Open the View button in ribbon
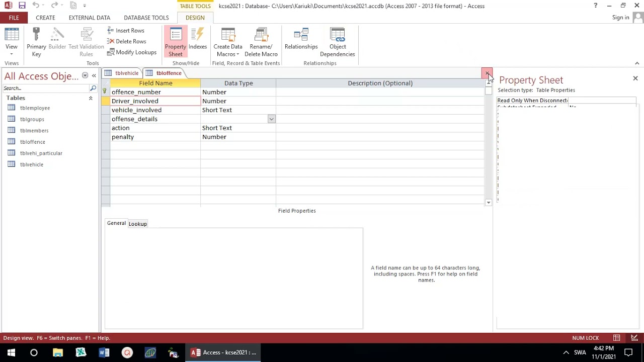 tap(11, 43)
